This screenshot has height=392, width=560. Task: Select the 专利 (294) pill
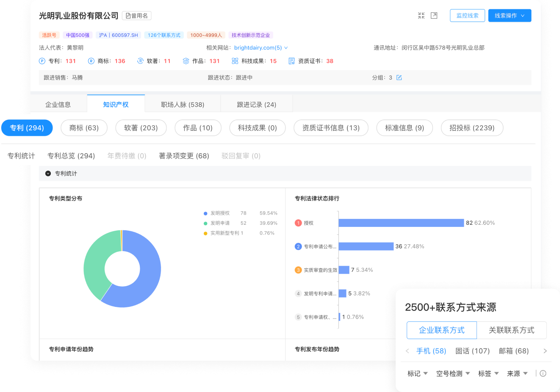[27, 128]
